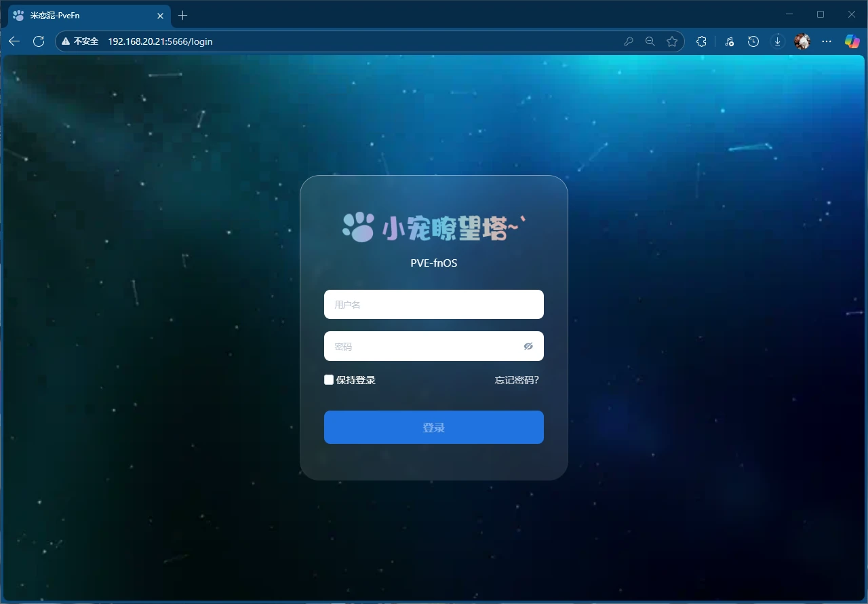Launch Copilot from the toolbar
This screenshot has height=604, width=868.
click(x=852, y=41)
